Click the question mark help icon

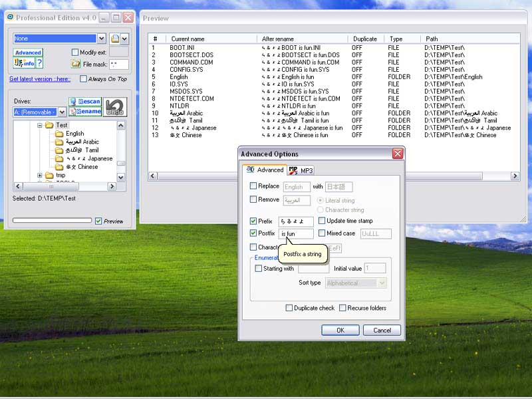[x=39, y=63]
